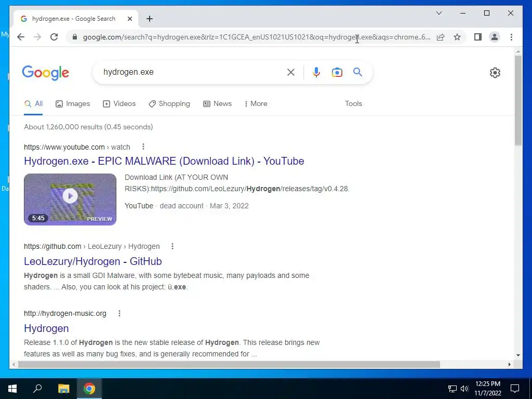Screen dimensions: 532x399
Task: Click the https://www.youtube.com › watch breadcrumb
Action: [x=77, y=147]
